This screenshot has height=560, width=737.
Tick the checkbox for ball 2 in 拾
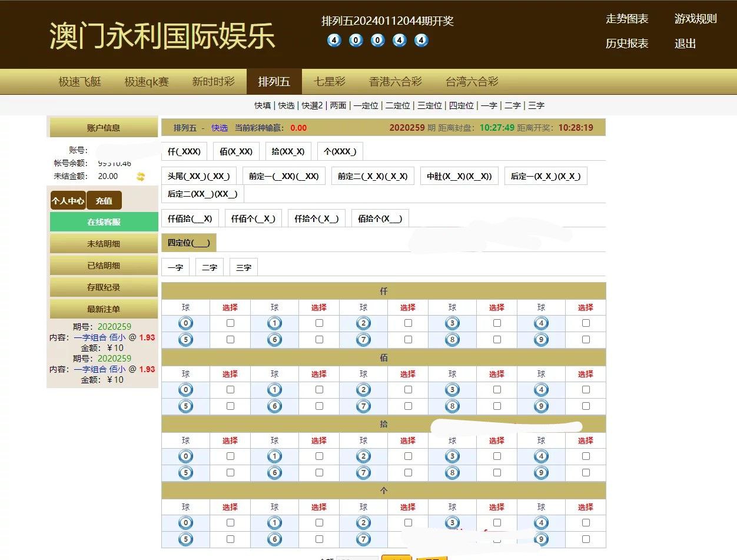point(408,456)
